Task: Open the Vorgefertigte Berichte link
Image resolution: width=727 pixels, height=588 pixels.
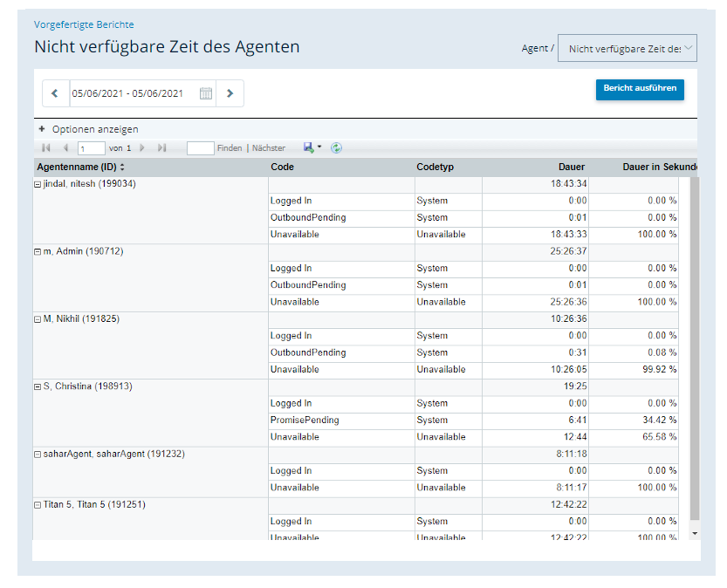Action: click(x=84, y=24)
